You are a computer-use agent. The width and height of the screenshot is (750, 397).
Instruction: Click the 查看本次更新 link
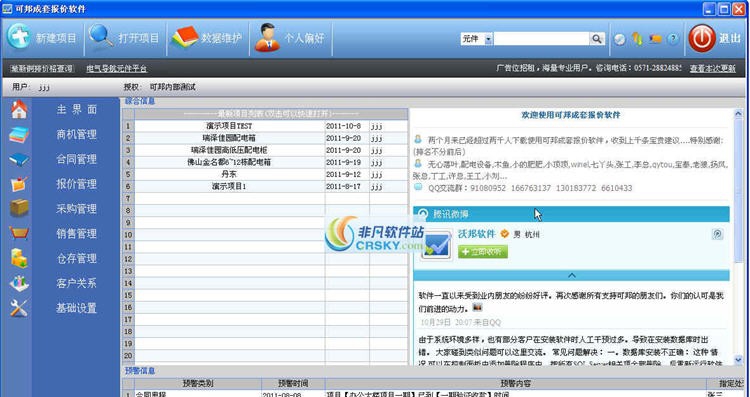[x=713, y=68]
